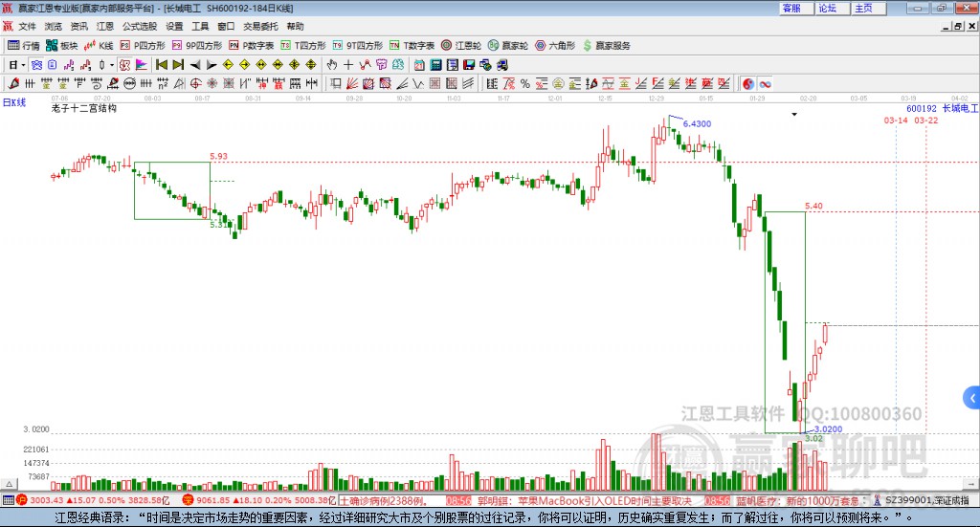Expand the small black triangle above chart

[794, 114]
